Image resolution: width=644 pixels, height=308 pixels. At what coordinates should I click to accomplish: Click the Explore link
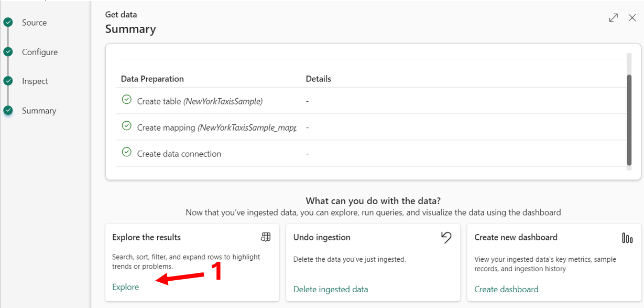[x=126, y=287]
